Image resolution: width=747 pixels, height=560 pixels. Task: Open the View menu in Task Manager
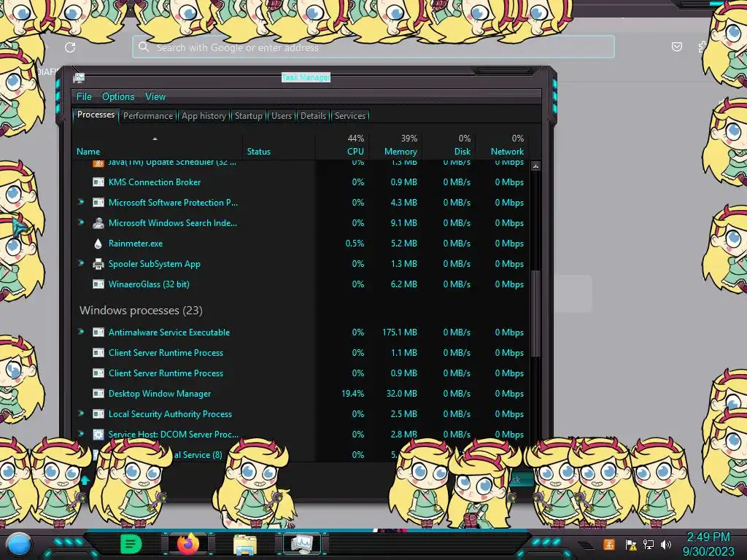coord(155,97)
